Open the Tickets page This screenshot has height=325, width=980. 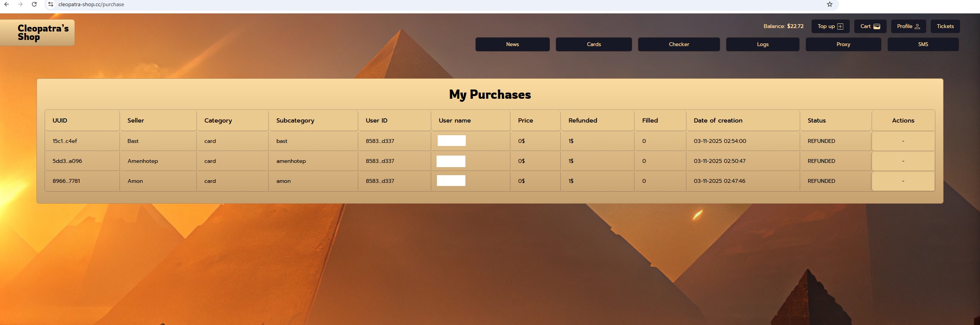tap(945, 26)
